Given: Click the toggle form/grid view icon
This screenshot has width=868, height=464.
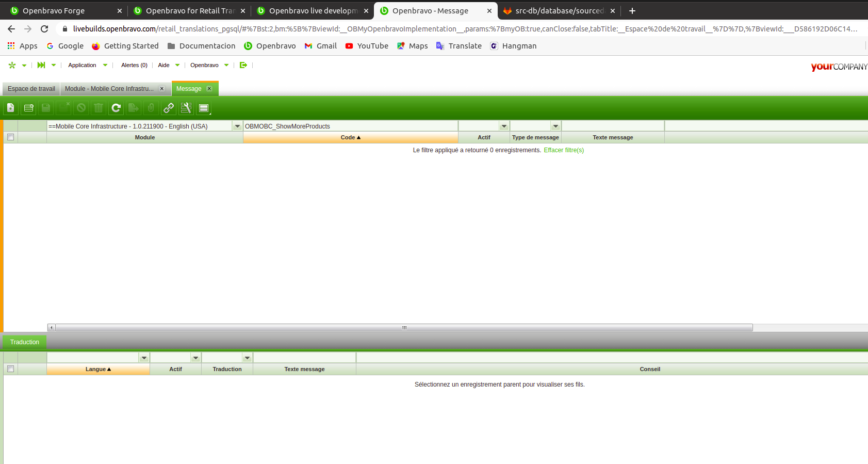Looking at the screenshot, I should pos(204,108).
